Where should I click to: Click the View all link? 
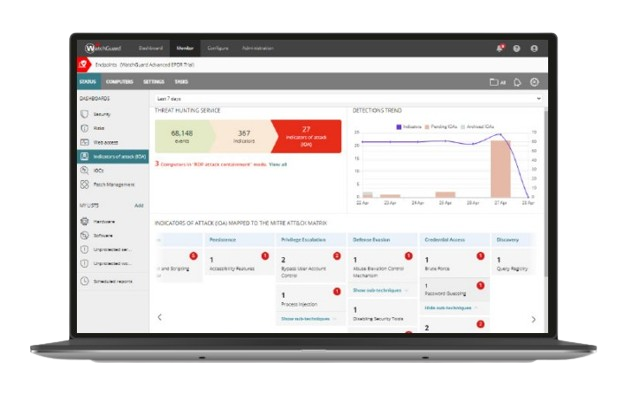(x=278, y=164)
